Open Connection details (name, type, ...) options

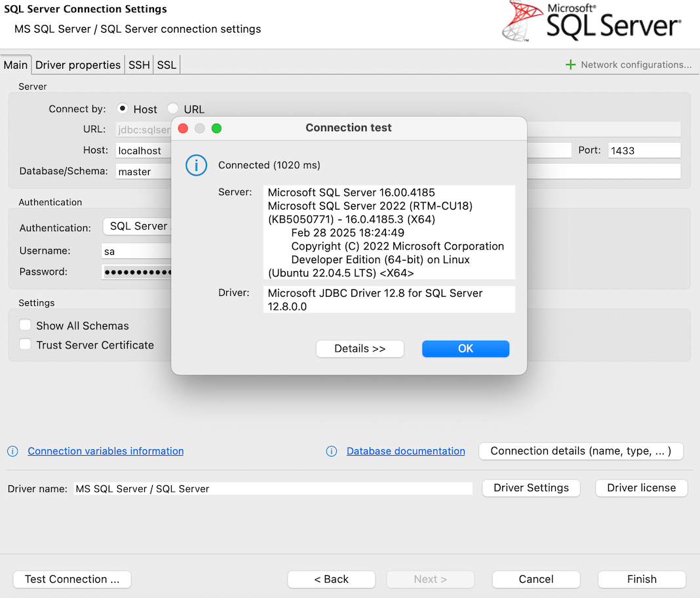[581, 451]
